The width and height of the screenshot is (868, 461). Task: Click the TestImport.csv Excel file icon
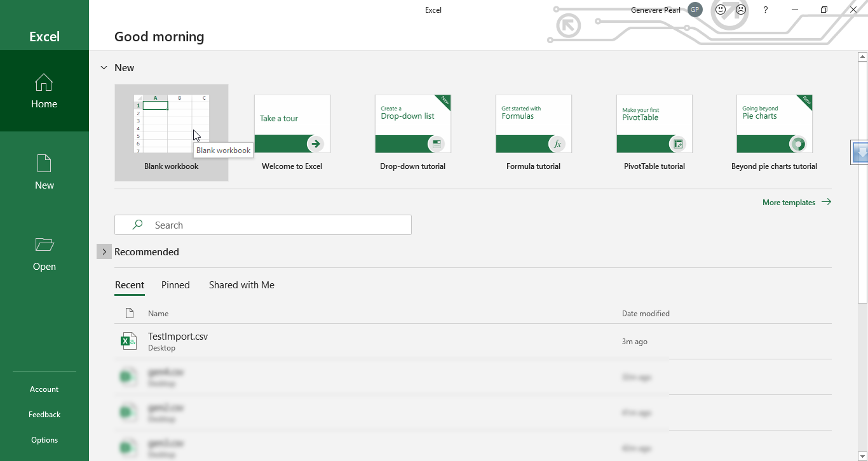[x=128, y=342]
